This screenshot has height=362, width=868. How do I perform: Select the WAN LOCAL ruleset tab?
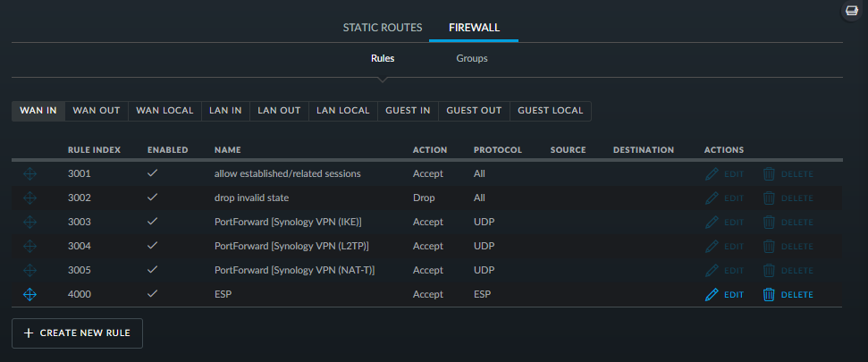pos(165,111)
